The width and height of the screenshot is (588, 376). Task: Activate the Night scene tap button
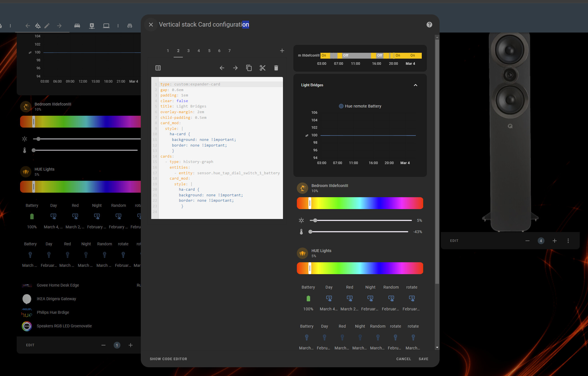[370, 298]
